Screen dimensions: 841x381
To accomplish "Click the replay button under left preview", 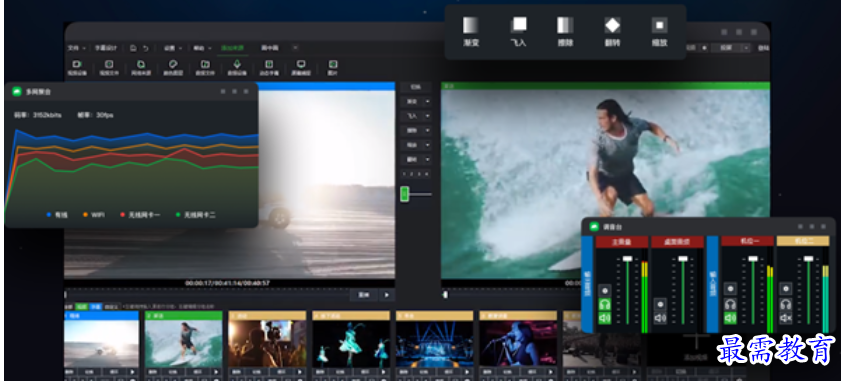I will 363,295.
